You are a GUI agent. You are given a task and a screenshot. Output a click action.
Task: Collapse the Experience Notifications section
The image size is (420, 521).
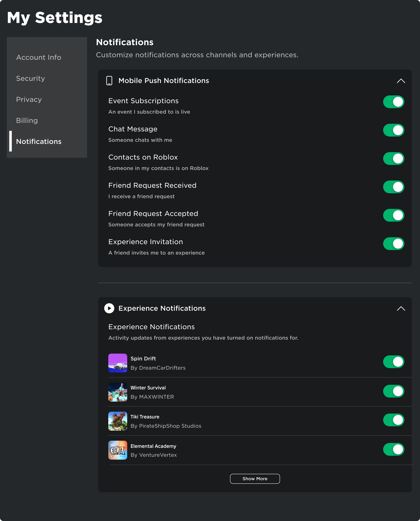(x=401, y=308)
